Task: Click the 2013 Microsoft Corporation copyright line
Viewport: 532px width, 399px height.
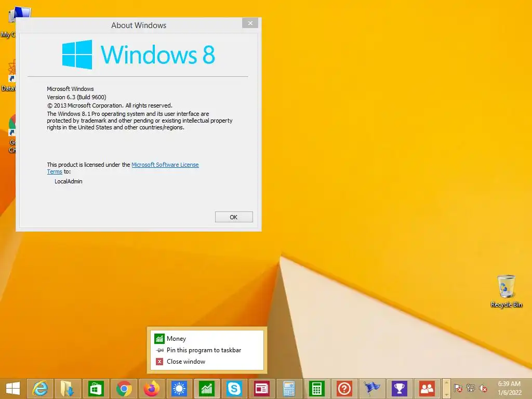Action: (x=110, y=105)
